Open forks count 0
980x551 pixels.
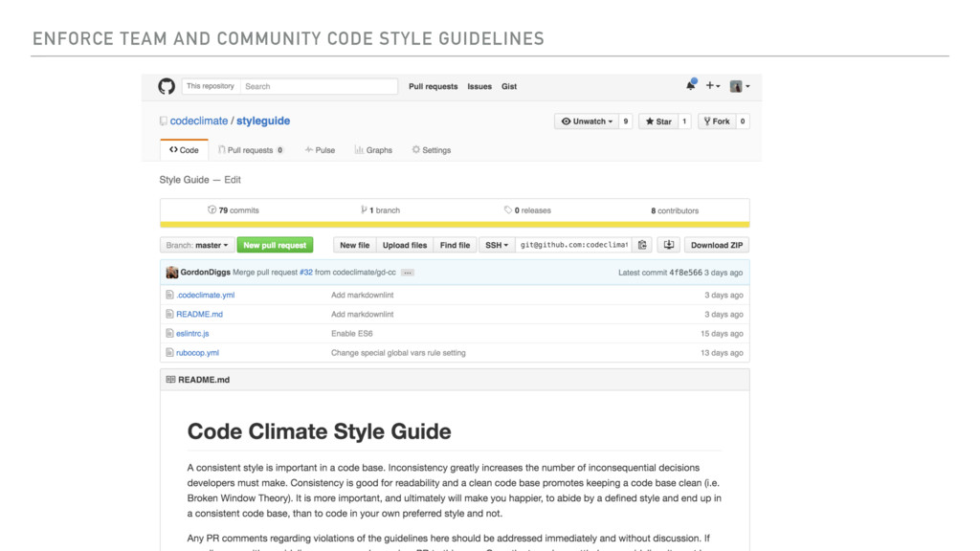[743, 121]
